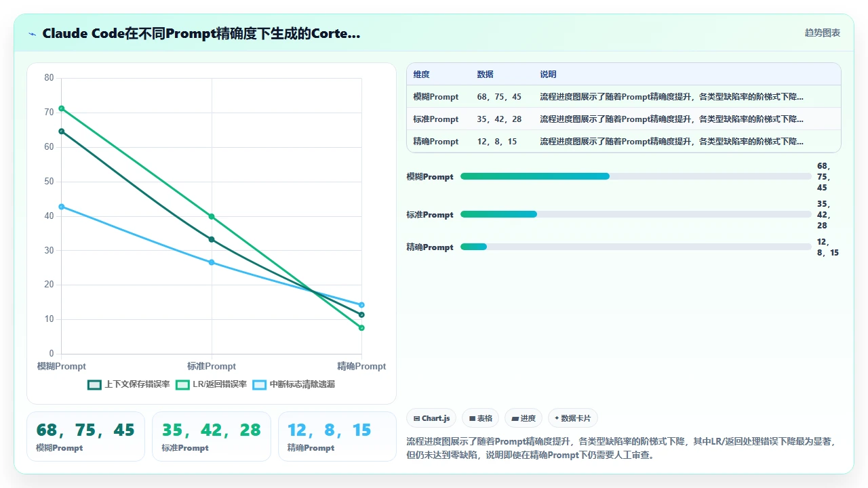
Task: Click the 标准Prompt label beside its progress bar
Action: (x=430, y=215)
